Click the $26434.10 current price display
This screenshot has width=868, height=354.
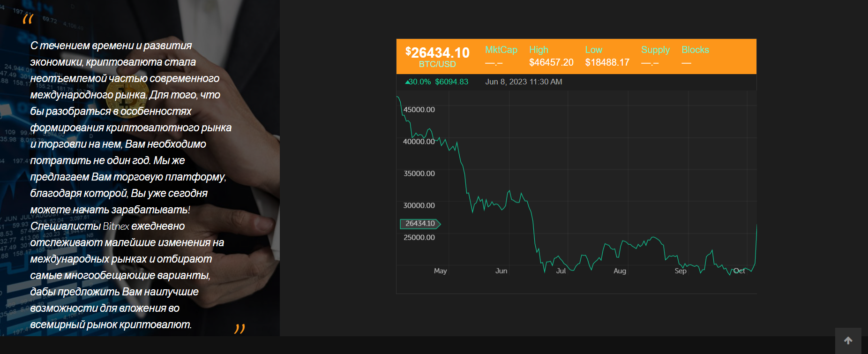437,53
